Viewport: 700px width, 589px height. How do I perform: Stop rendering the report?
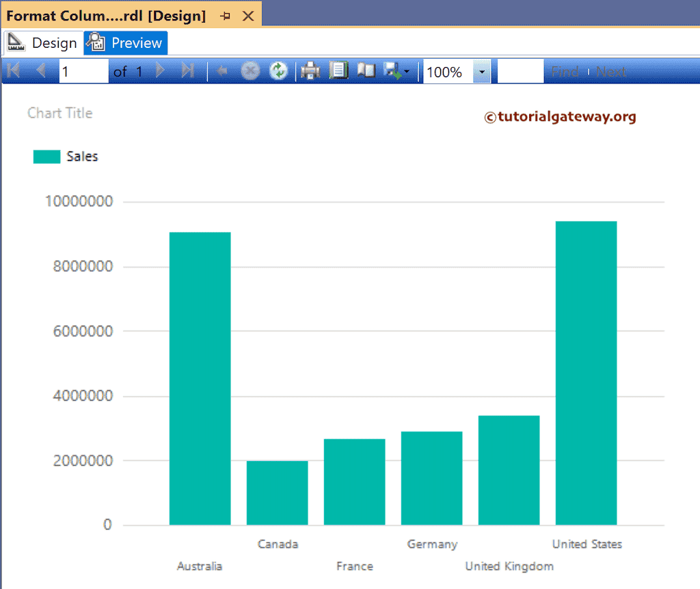(x=250, y=71)
